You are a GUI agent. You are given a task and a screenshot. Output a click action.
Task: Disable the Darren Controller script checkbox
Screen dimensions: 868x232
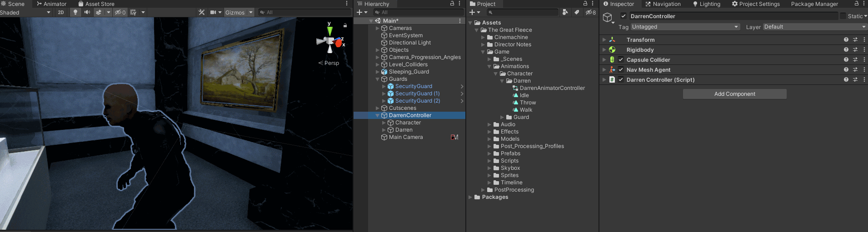pos(621,80)
